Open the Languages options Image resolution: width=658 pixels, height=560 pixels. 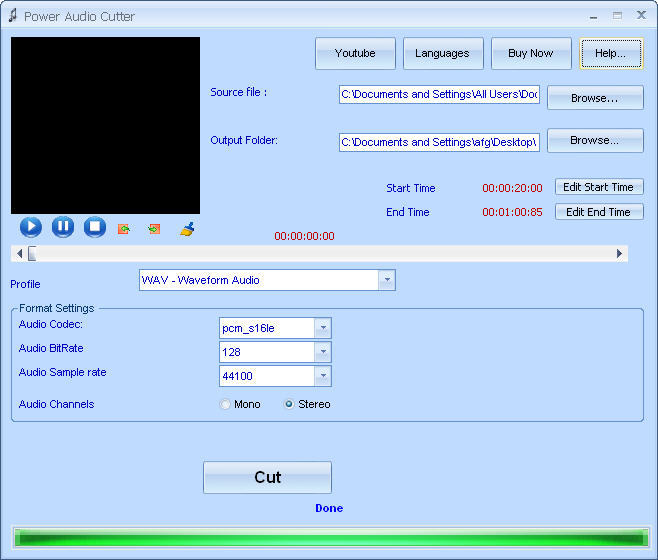click(443, 53)
